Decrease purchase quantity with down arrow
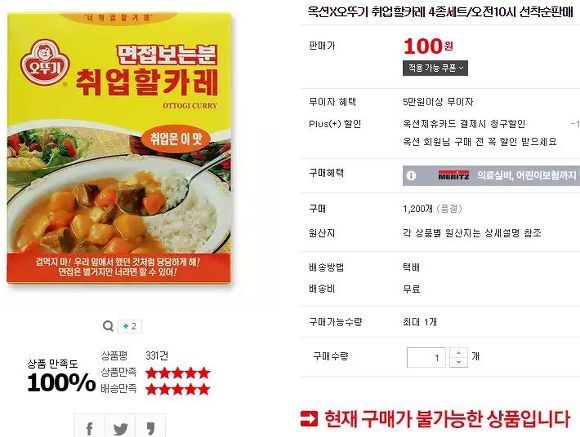 tap(458, 362)
